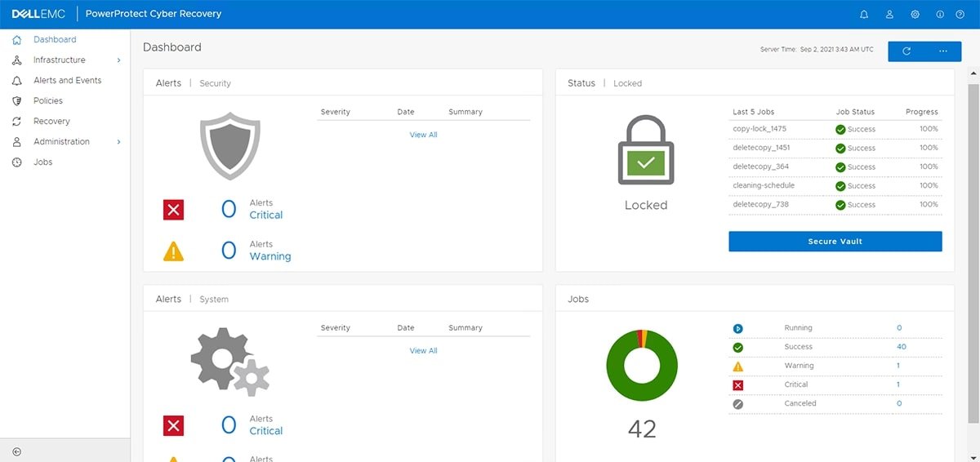Expand the Infrastructure menu chevron

(x=118, y=60)
